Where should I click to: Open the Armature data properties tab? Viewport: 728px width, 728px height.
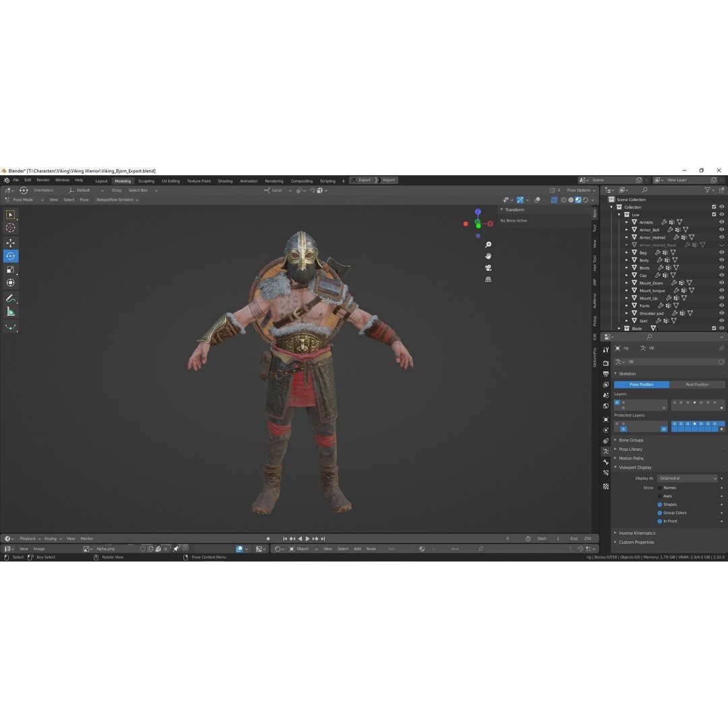coord(606,451)
